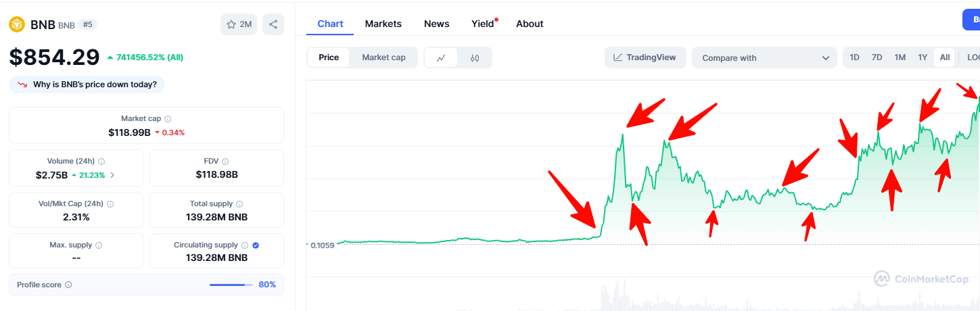980x311 pixels.
Task: Click the Total supply info icon
Action: (239, 204)
